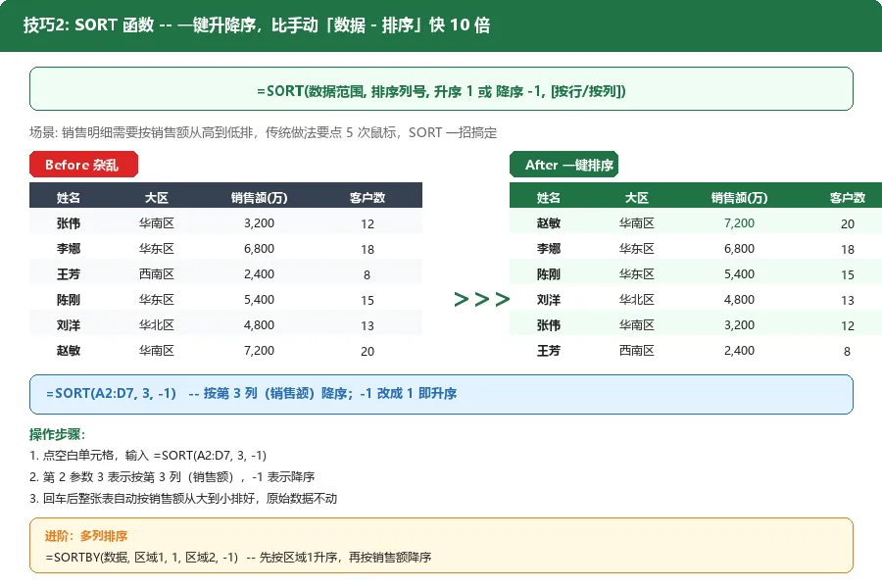Screen dimensions: 882x588
Task: Select the green =SORT(数据范围, 排序列号…) syntax box
Action: [441, 89]
